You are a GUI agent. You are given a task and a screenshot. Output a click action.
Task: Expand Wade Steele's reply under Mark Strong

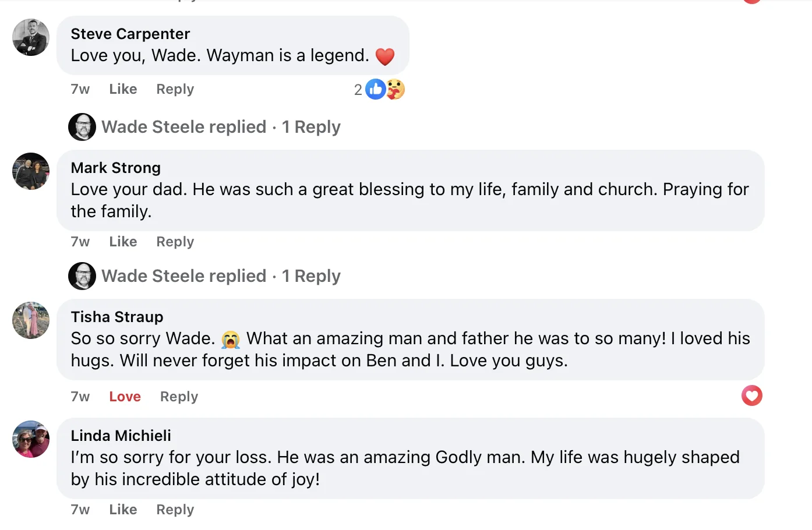pos(221,276)
